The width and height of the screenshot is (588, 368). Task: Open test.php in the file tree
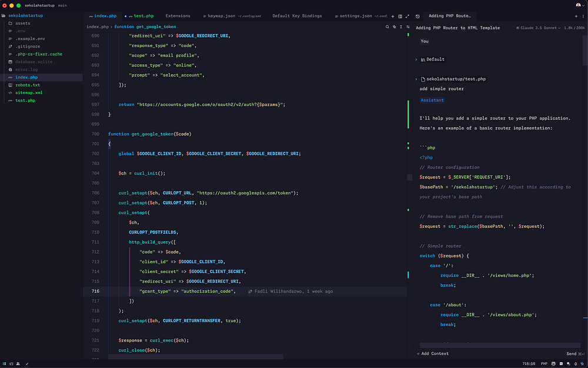click(41, 101)
